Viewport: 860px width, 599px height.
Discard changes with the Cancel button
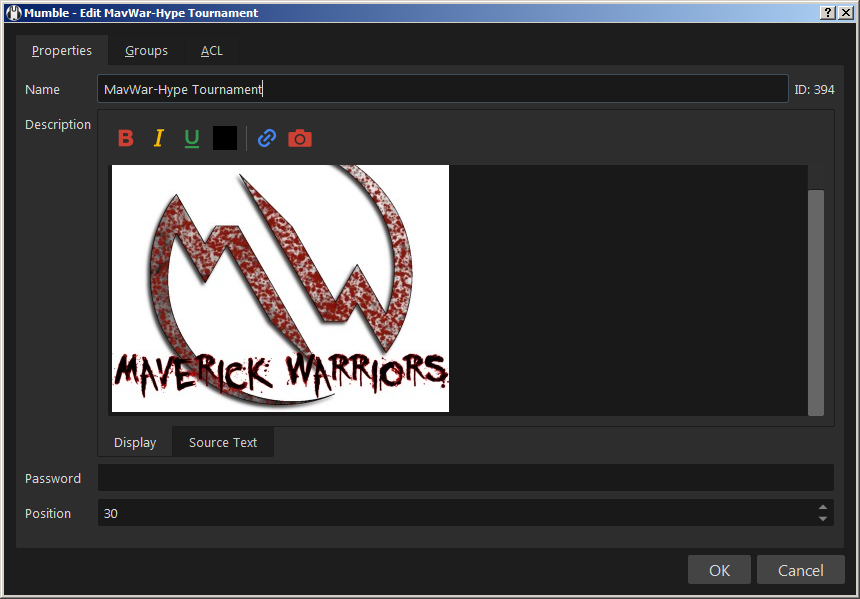coord(800,570)
